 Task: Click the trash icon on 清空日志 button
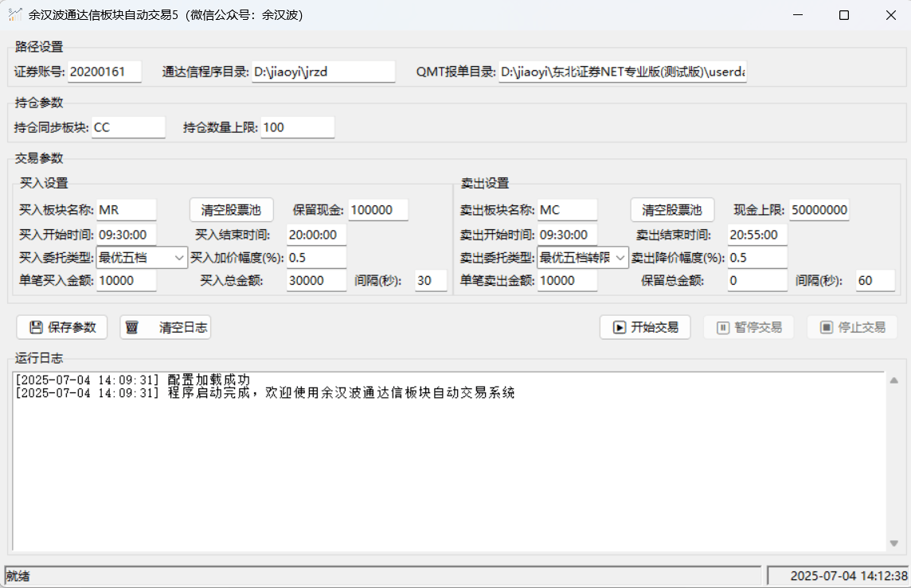132,327
